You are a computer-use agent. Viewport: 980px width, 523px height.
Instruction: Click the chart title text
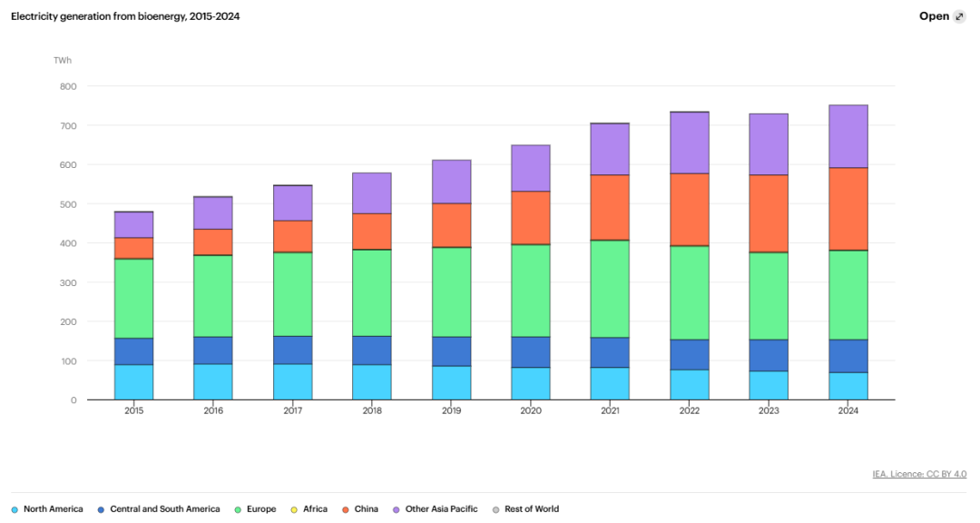click(x=125, y=17)
